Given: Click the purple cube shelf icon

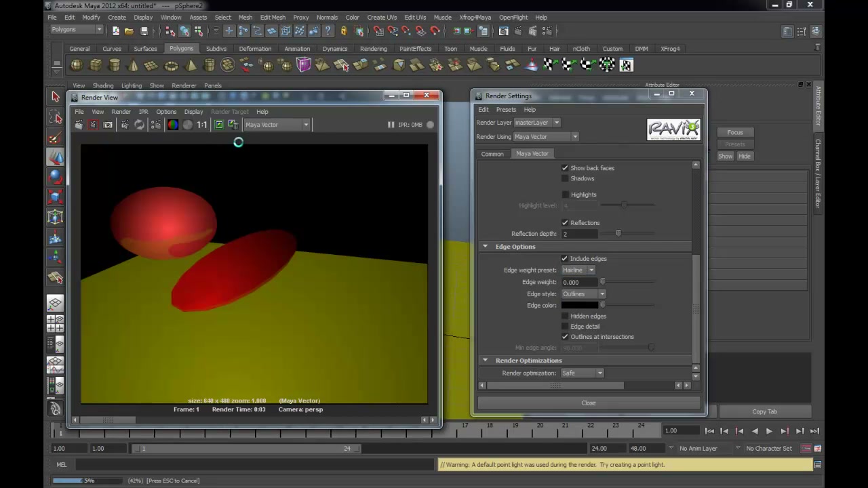Looking at the screenshot, I should [x=303, y=65].
